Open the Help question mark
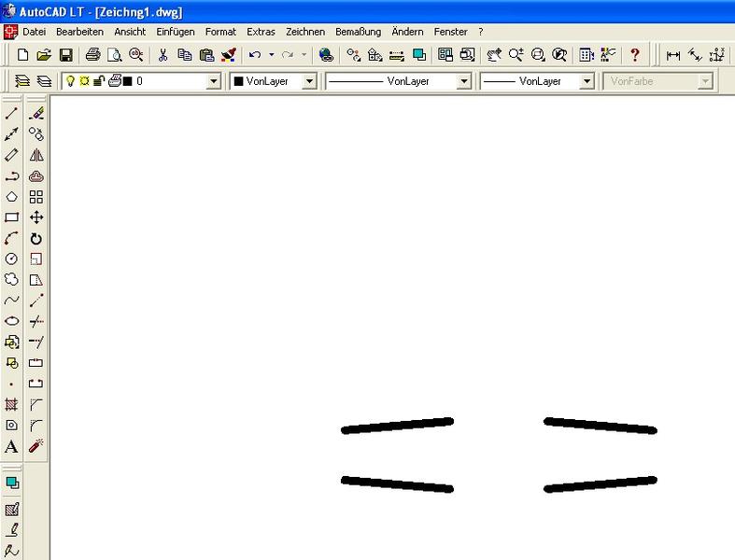Screen dimensions: 735x560 coord(635,55)
